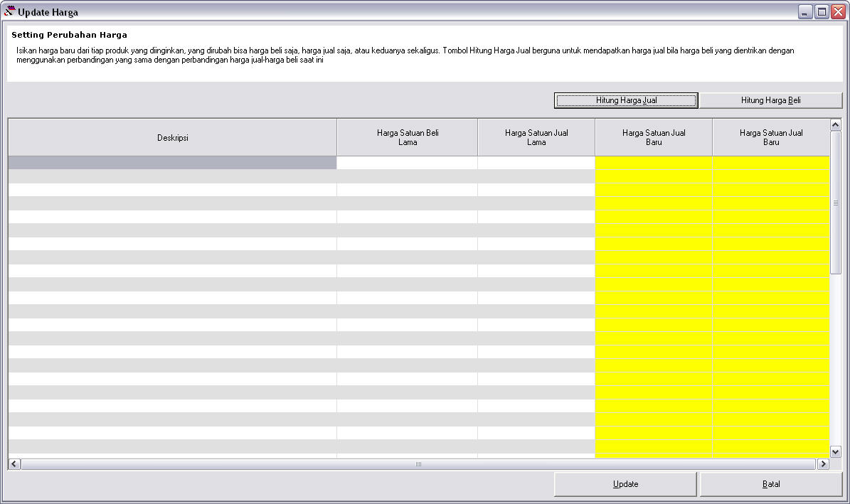The image size is (850, 504).
Task: Select the Harga Satuan Jual Lama header
Action: 536,138
